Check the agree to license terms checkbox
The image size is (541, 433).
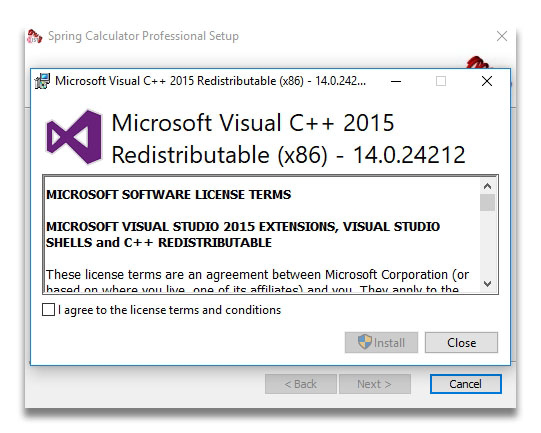pos(48,309)
